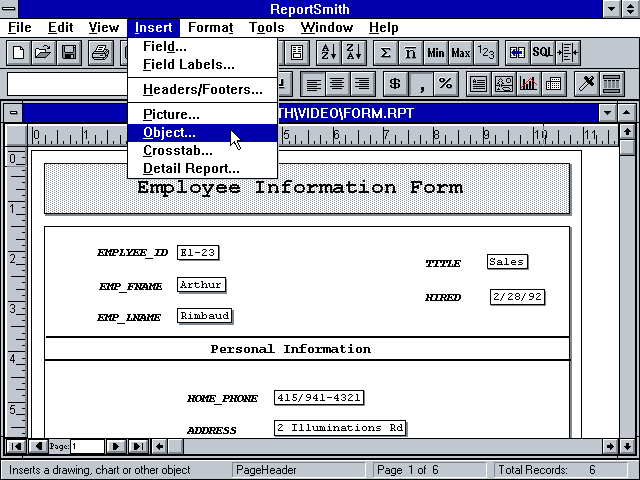The image size is (640, 480).
Task: Click the Min toolbar button
Action: pyautogui.click(x=436, y=53)
